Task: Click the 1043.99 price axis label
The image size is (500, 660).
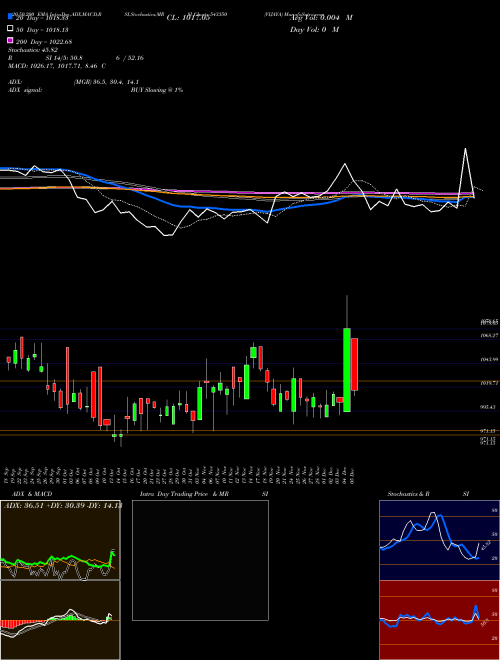Action: [490, 359]
